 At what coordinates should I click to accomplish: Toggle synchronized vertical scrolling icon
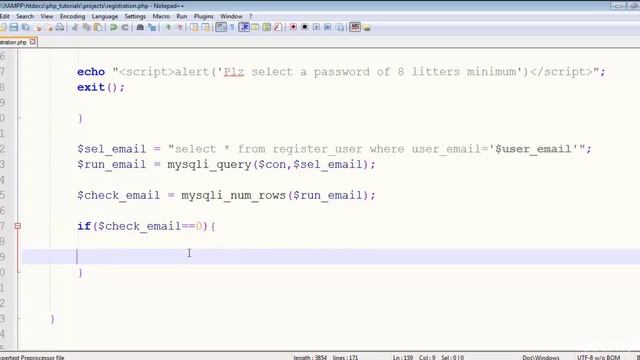click(194, 27)
